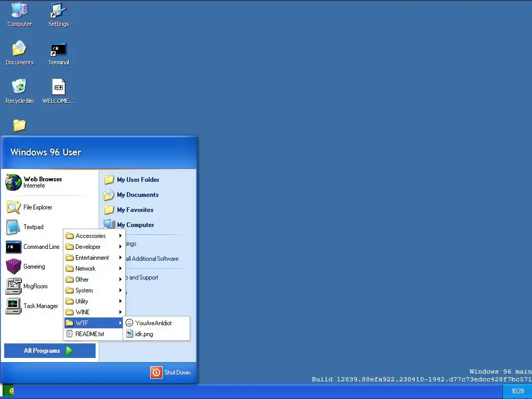The image size is (532, 399).
Task: Expand the Other submenu
Action: click(94, 279)
